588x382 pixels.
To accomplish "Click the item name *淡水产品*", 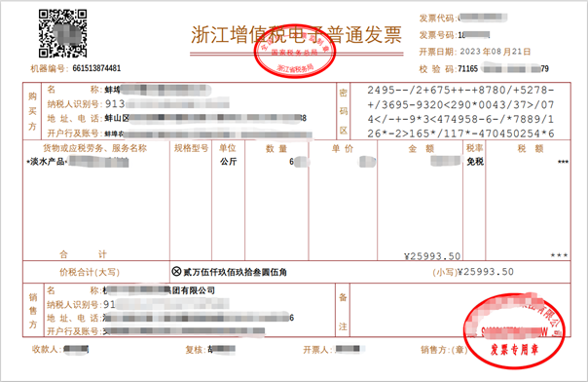I will [x=48, y=162].
